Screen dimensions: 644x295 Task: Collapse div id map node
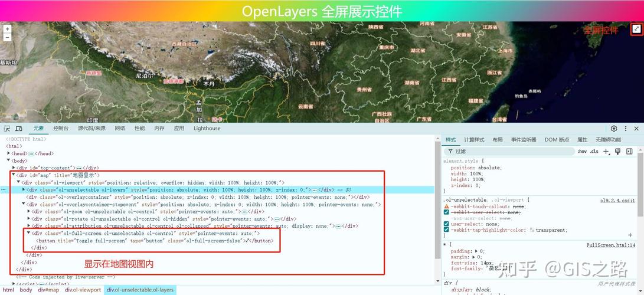point(14,175)
